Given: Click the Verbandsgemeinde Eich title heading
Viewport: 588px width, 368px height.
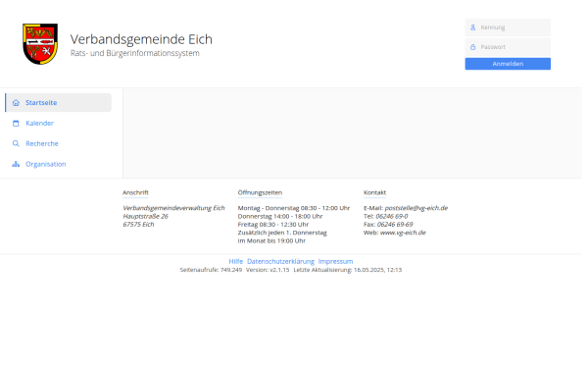Looking at the screenshot, I should click(x=141, y=39).
